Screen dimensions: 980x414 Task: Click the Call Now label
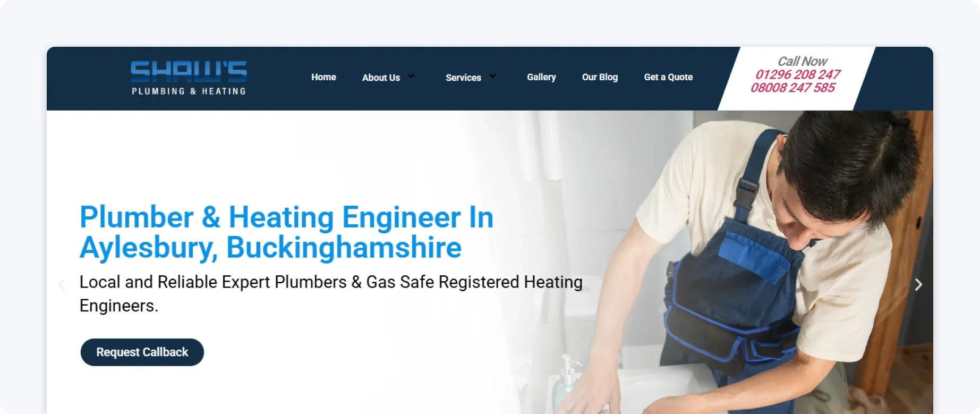click(x=802, y=61)
